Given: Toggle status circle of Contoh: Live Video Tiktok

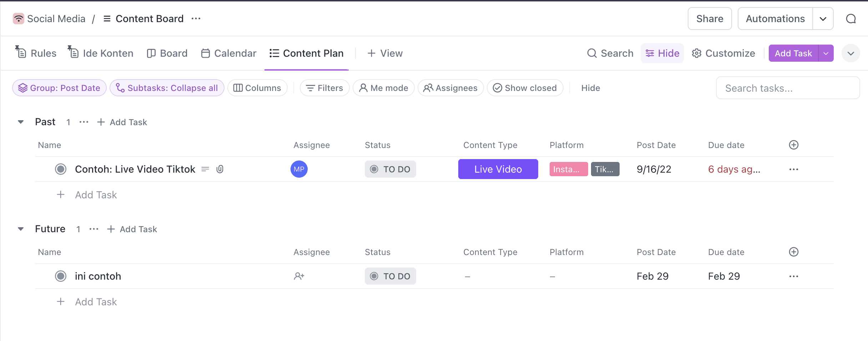Looking at the screenshot, I should pos(61,169).
